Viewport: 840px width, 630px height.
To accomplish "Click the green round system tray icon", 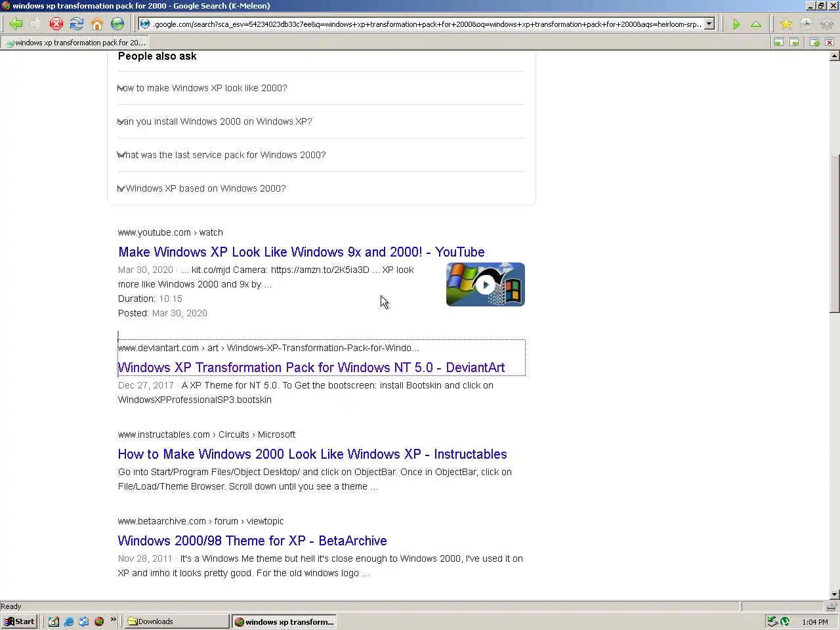I will coord(785,621).
